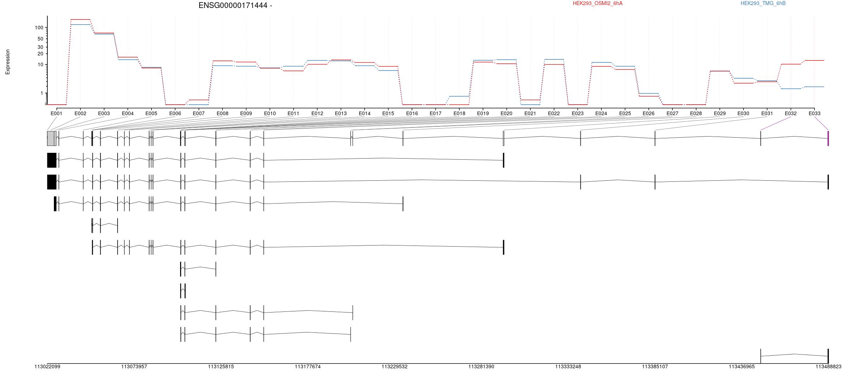The image size is (868, 373).
Task: Select the HEK293_TMG_6hB legend label
Action: tap(763, 3)
